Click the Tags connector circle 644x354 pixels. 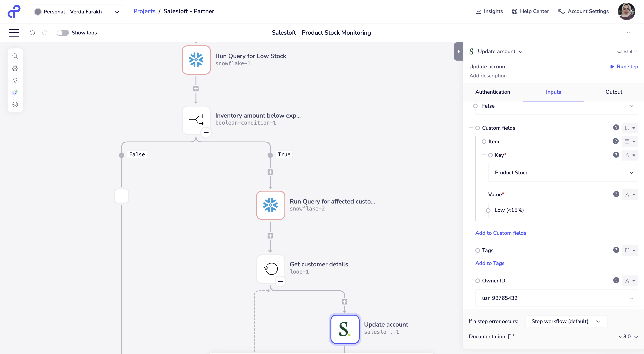477,250
